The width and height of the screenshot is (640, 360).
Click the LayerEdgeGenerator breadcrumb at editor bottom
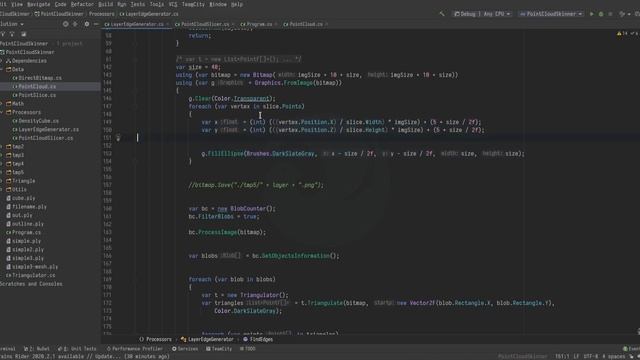pyautogui.click(x=207, y=339)
